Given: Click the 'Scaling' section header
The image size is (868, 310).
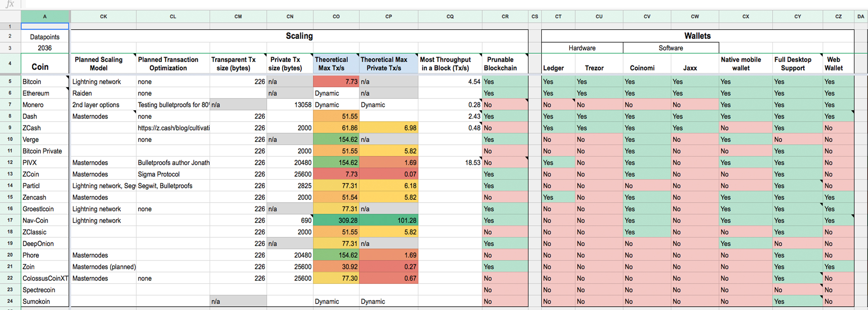Looking at the screenshot, I should 299,36.
